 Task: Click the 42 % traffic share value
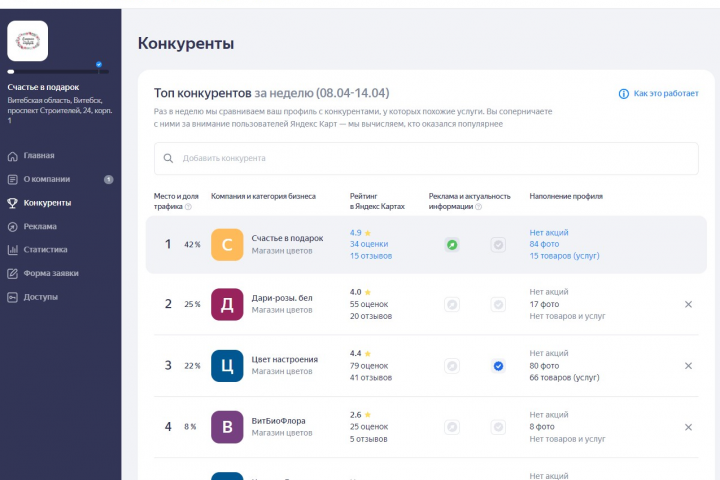192,245
